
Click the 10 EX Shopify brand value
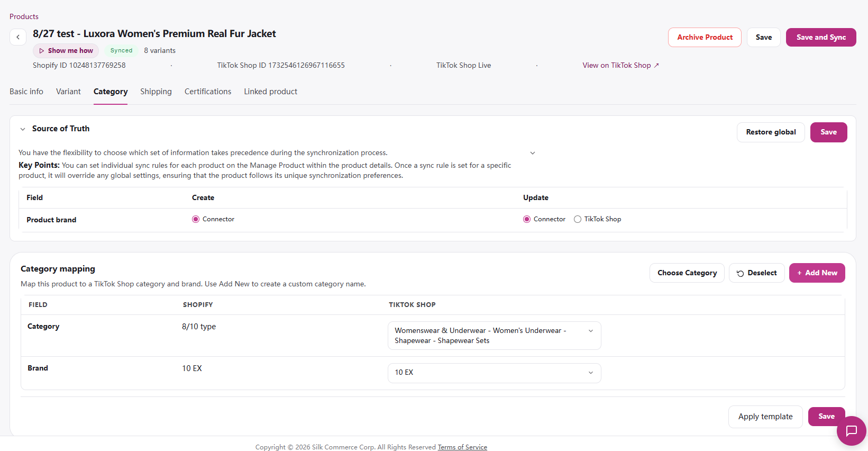tap(192, 368)
